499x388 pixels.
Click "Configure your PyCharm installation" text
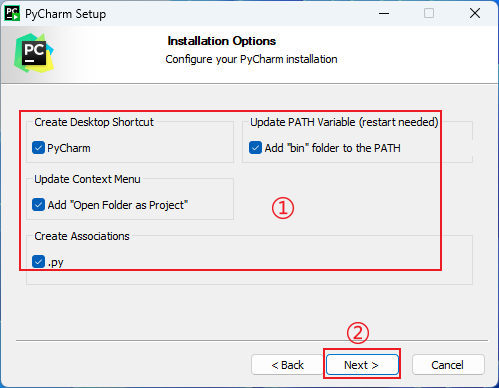(251, 59)
